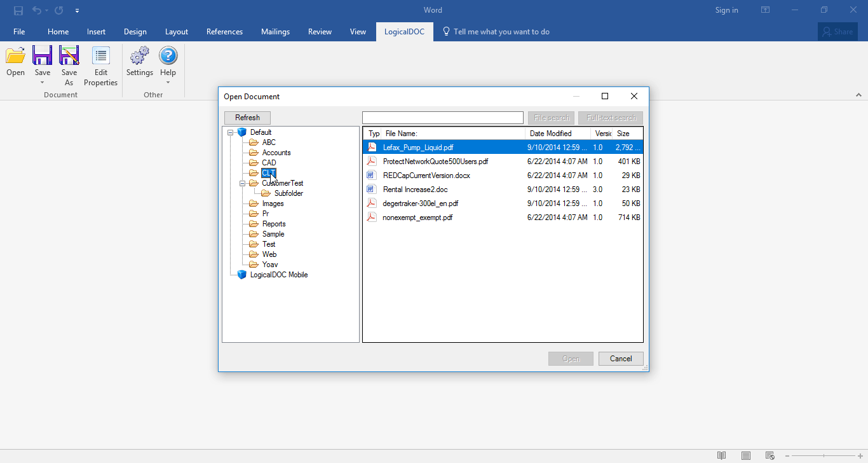Select the ABC folder
This screenshot has width=868, height=463.
pyautogui.click(x=269, y=142)
